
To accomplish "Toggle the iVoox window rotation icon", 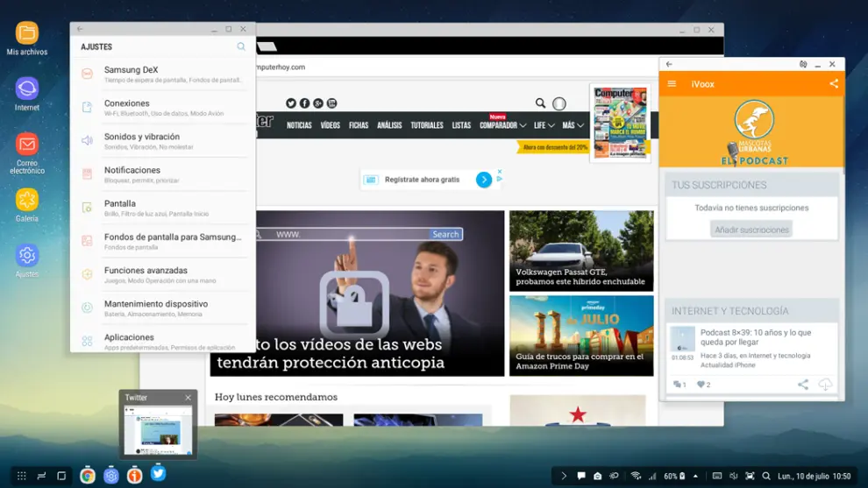I will click(803, 64).
